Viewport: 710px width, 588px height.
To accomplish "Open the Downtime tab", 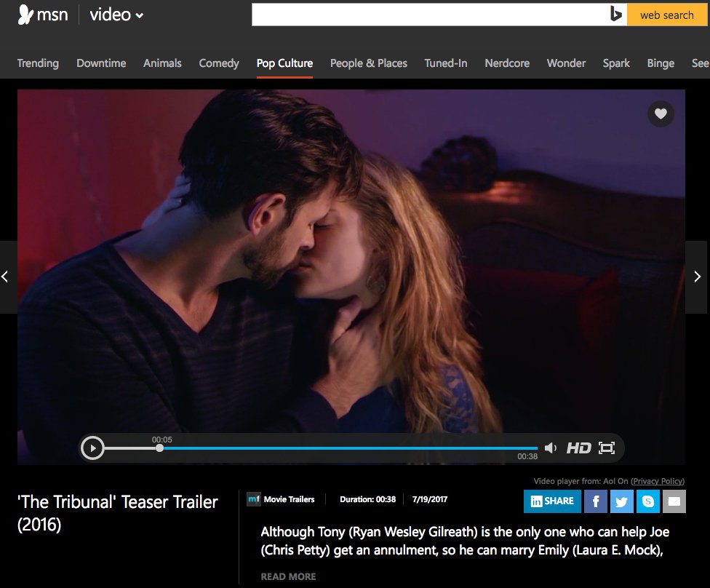I will pos(101,63).
